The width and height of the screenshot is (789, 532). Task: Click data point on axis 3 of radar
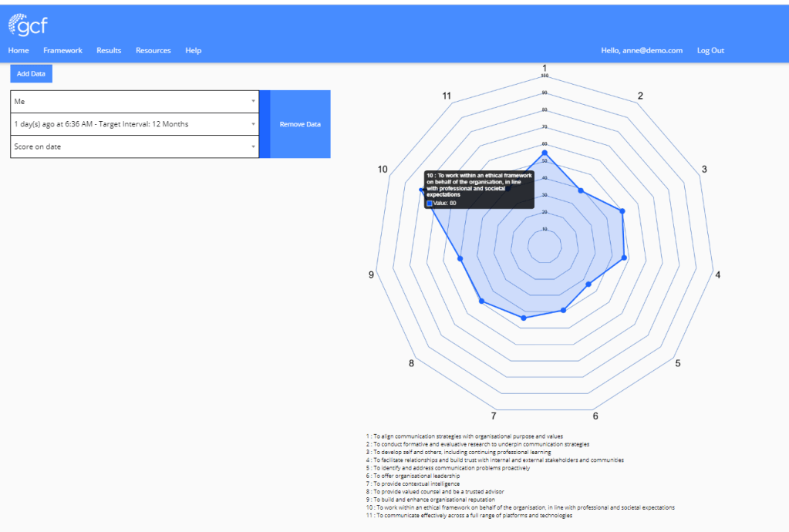tap(622, 210)
